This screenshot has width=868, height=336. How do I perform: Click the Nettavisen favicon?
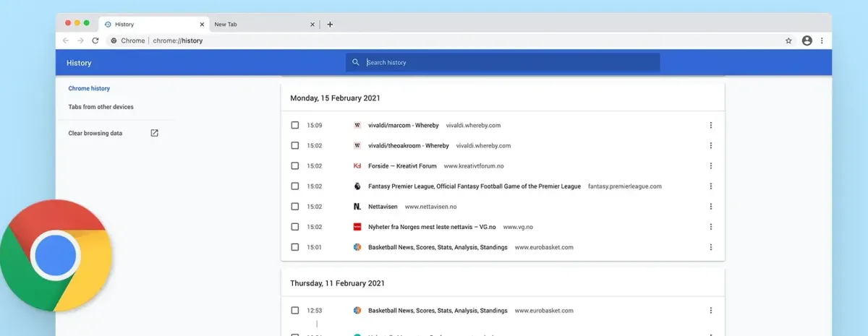coord(357,206)
